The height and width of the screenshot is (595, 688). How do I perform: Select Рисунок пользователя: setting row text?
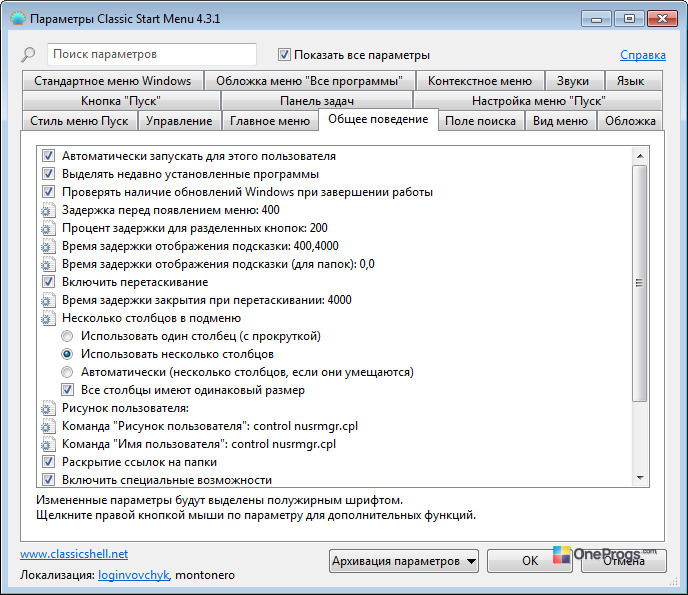point(125,408)
